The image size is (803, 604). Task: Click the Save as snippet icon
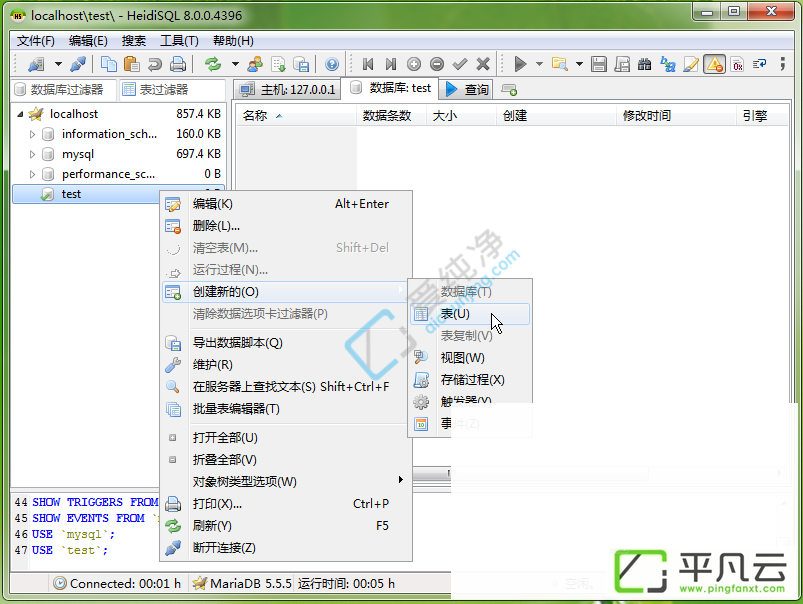click(x=622, y=64)
